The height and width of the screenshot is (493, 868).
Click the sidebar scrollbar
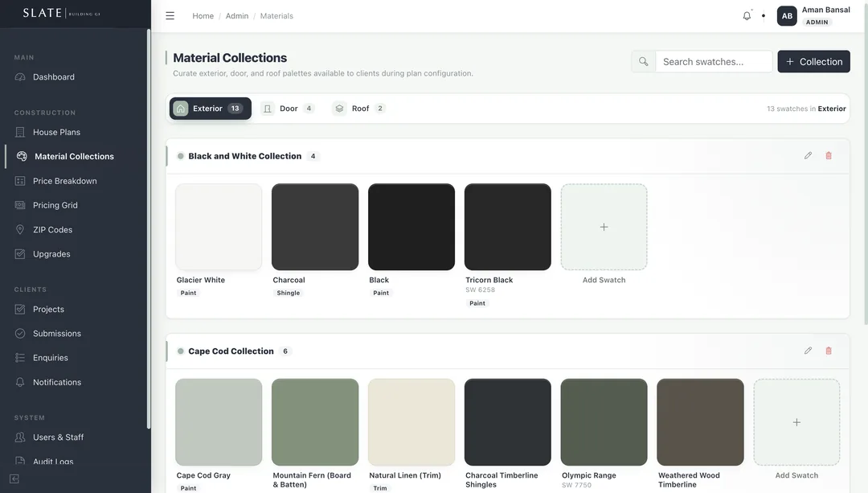pyautogui.click(x=149, y=228)
